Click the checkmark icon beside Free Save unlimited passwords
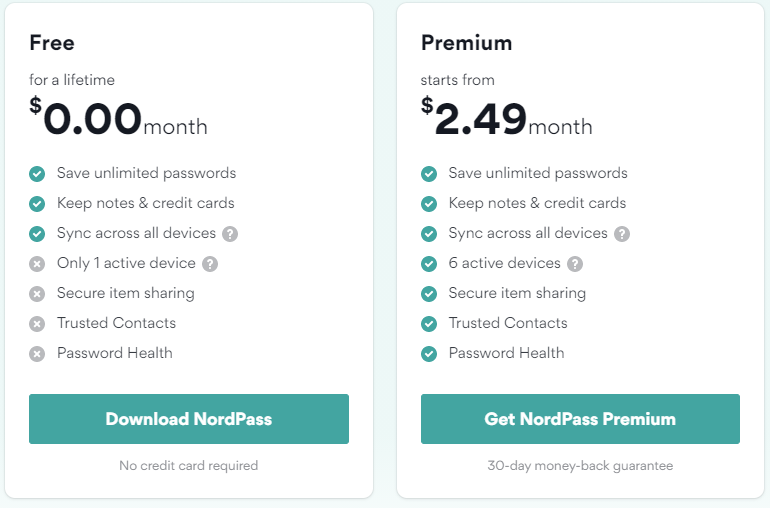Screen dimensions: 770x508 37,174
